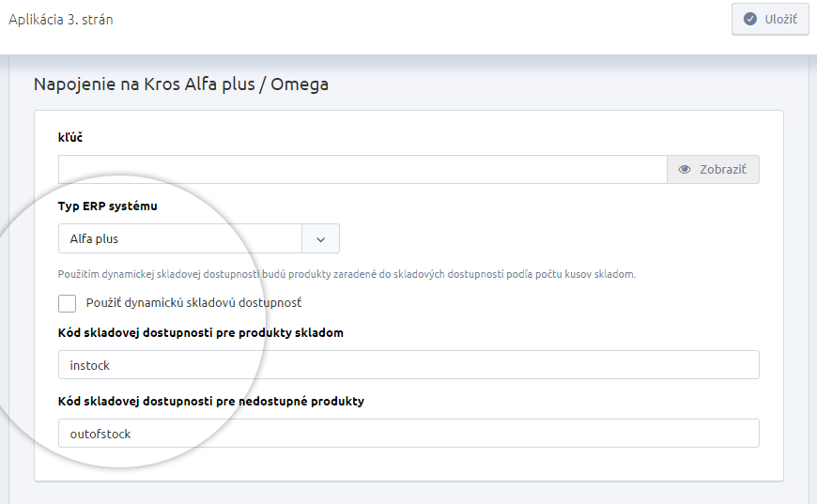Click the 'Aplikácia 3. strán' page title
Image resolution: width=817 pixels, height=504 pixels.
[60, 20]
